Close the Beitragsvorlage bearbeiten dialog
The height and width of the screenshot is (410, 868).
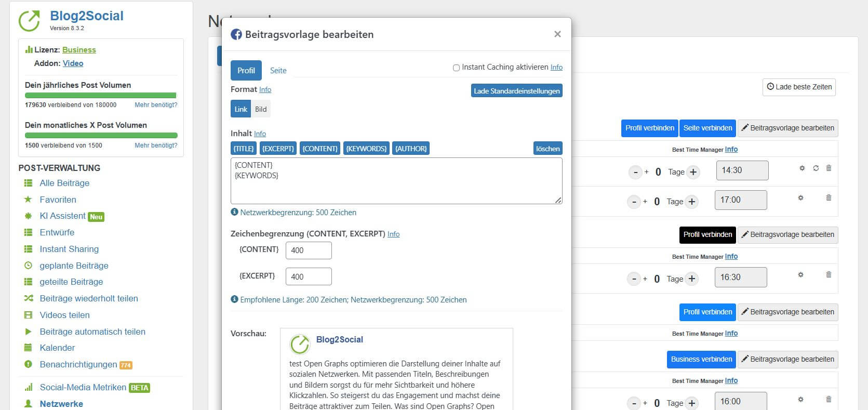pos(557,34)
